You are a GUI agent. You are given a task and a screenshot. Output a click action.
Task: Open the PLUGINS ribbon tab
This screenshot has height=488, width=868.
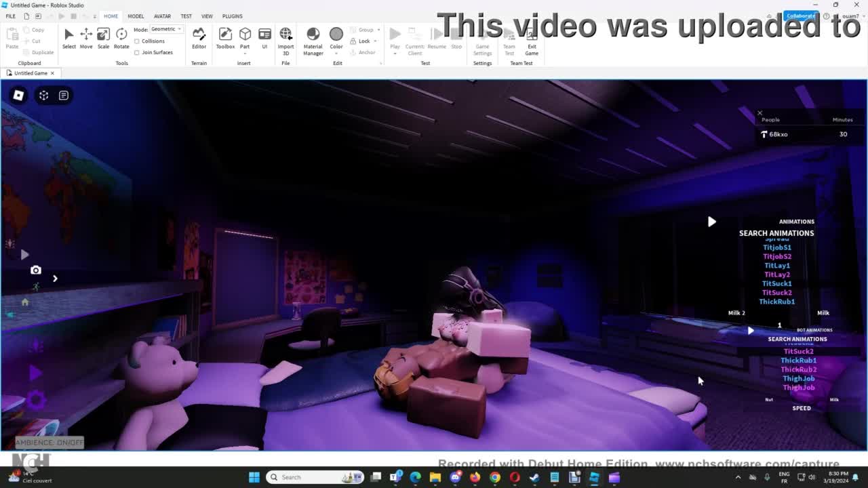point(232,16)
